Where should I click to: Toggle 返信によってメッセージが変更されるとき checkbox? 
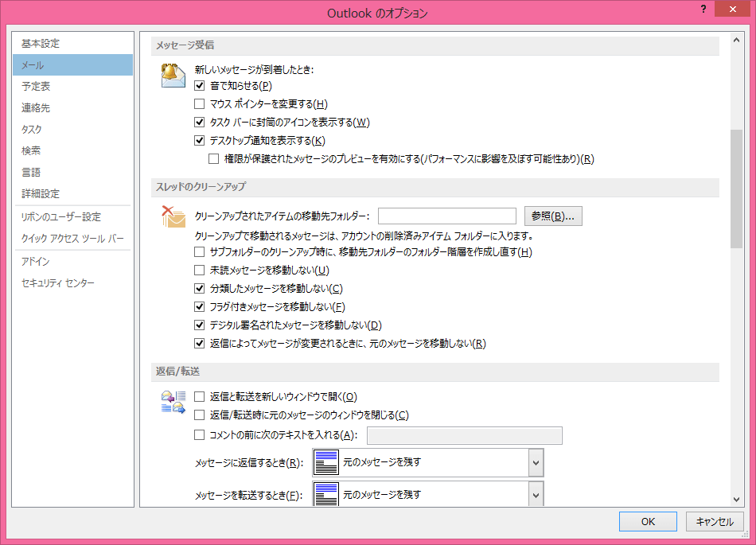199,344
